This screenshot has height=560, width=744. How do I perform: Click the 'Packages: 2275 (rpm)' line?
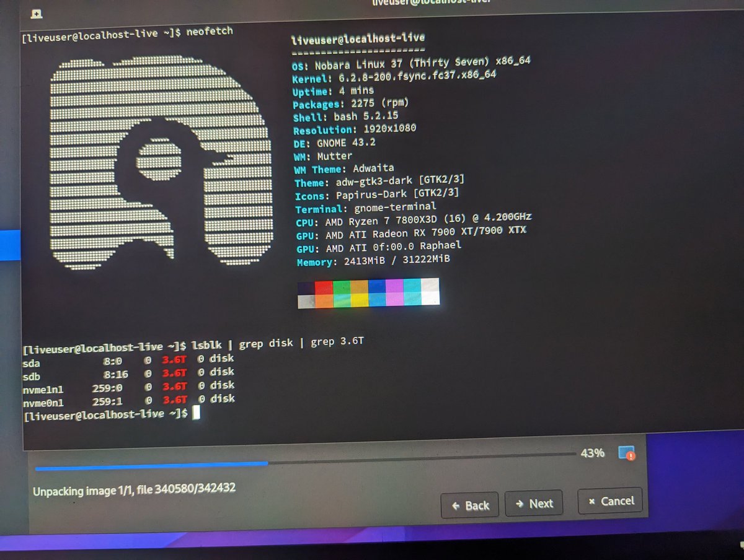coord(350,103)
